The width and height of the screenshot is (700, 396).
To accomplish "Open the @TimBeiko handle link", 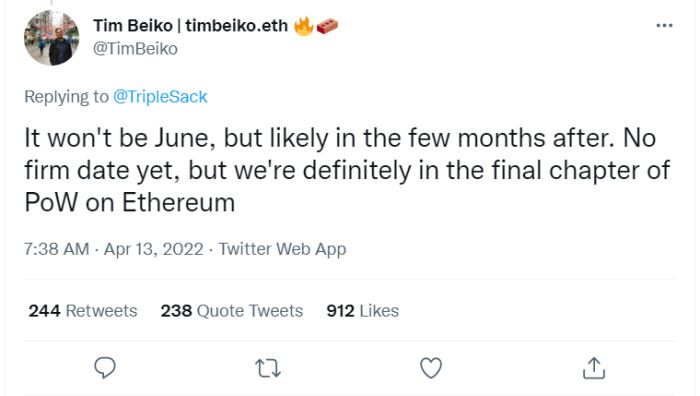I will [135, 49].
